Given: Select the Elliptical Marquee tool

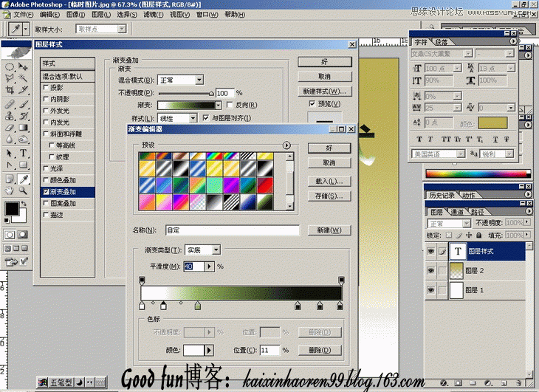Looking at the screenshot, I should pyautogui.click(x=10, y=66).
